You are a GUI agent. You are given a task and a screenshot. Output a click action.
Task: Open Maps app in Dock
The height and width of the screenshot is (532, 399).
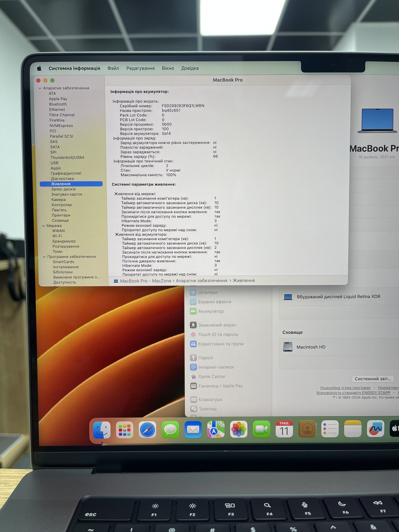pos(216,430)
